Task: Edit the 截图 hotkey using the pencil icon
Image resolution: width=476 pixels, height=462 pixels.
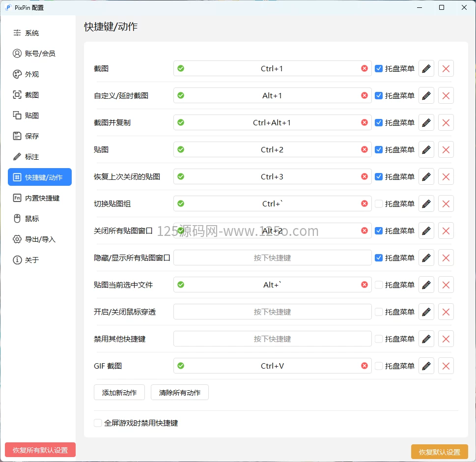Action: pos(425,68)
